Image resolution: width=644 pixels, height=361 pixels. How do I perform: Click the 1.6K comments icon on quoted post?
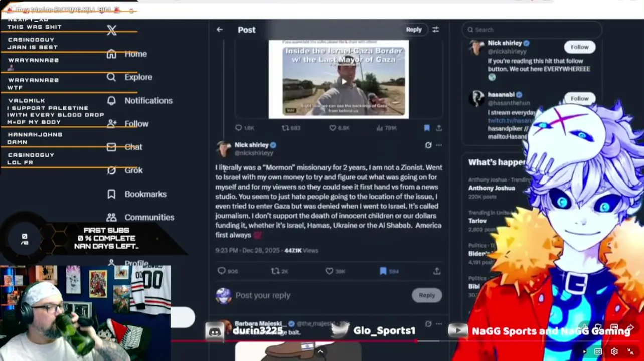pyautogui.click(x=239, y=128)
